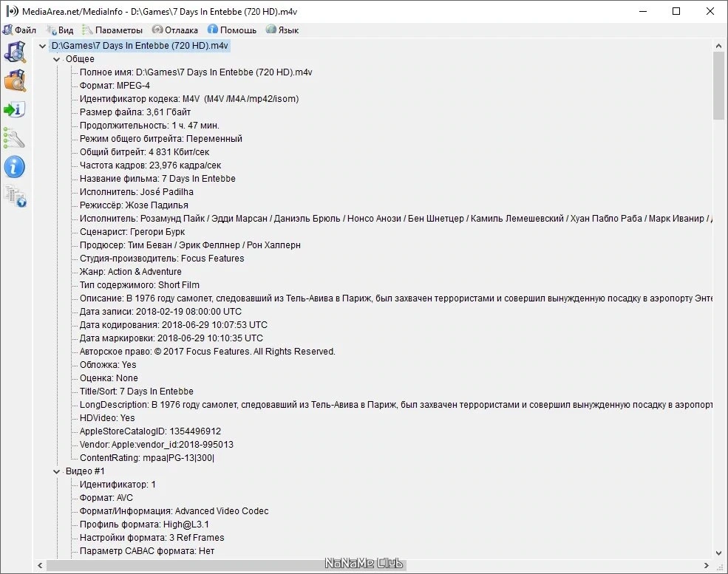This screenshot has width=728, height=574.
Task: Select the Полное имя row
Action: pos(196,72)
